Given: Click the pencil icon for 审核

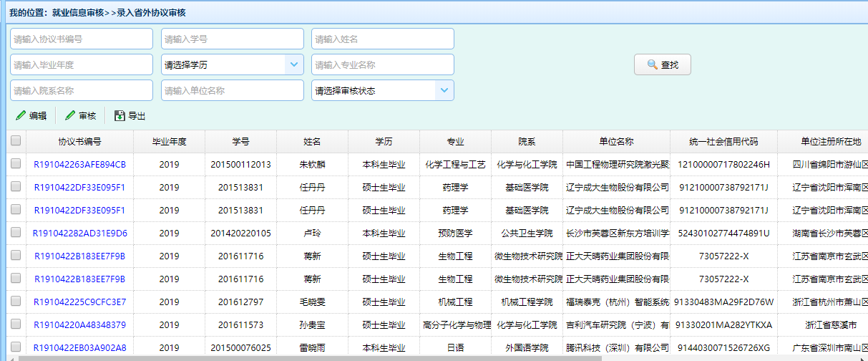Looking at the screenshot, I should (70, 116).
